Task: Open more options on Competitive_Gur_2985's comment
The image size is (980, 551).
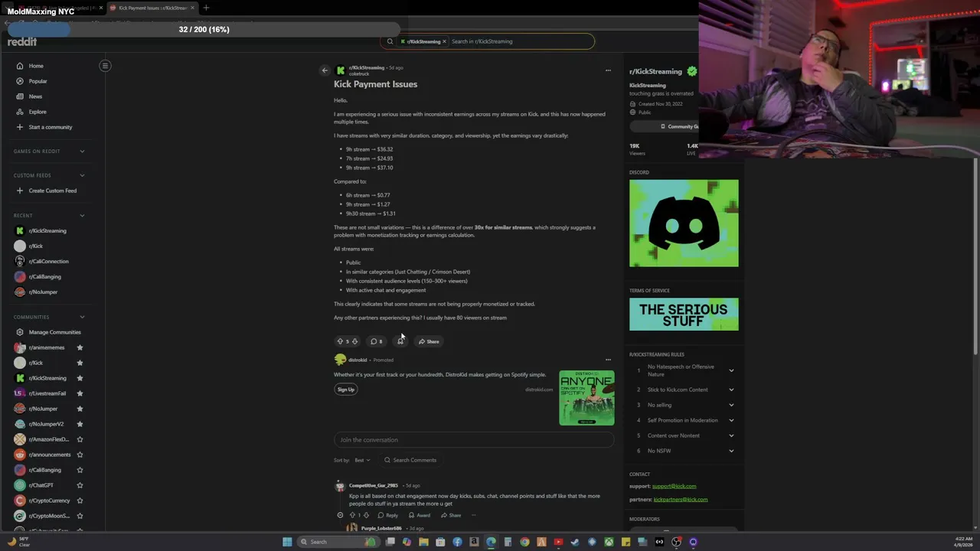Action: tap(473, 515)
